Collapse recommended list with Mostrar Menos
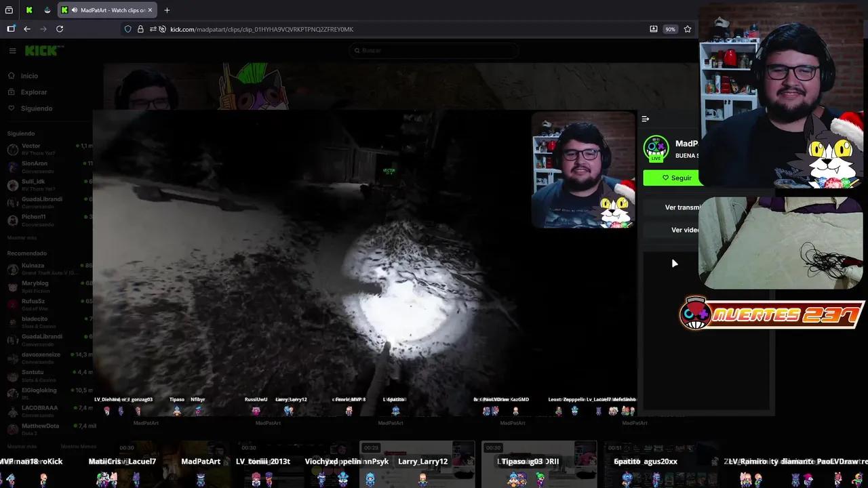 [79, 447]
